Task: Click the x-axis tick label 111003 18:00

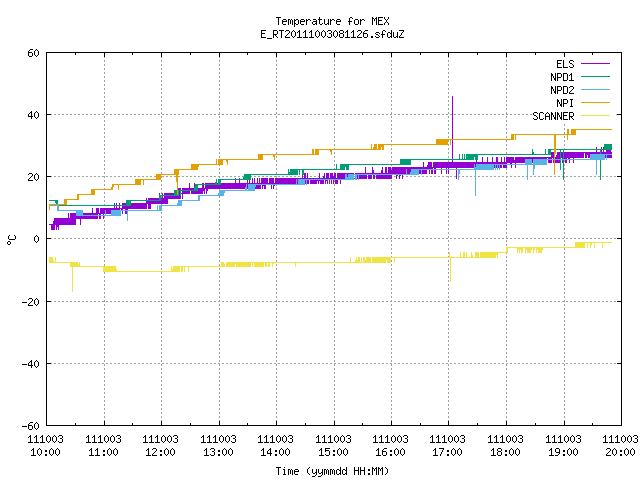Action: pos(506,446)
